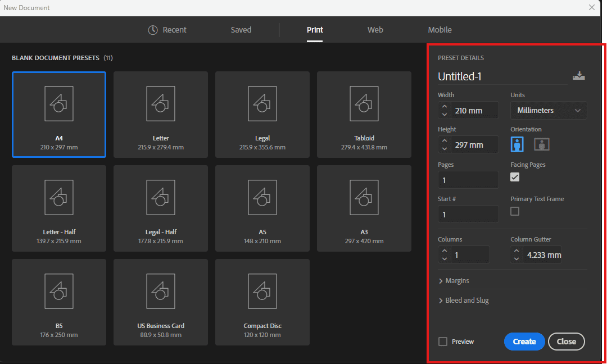This screenshot has width=607, height=364.
Task: Click the Save Document Preset download icon
Action: click(579, 76)
